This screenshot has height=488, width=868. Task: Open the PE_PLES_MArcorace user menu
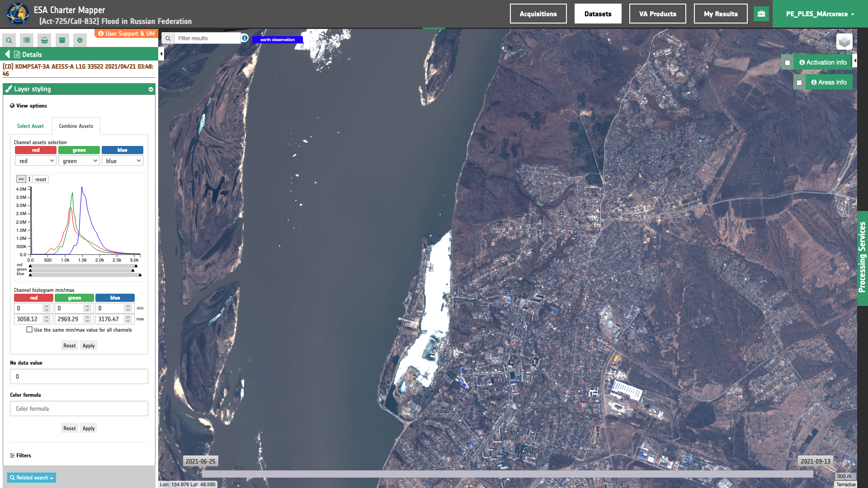(x=820, y=14)
